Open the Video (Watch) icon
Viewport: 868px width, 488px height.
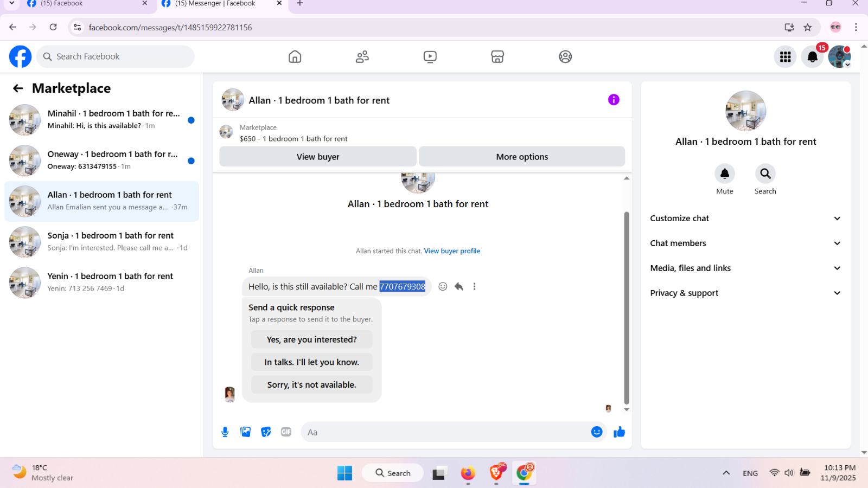(x=430, y=56)
